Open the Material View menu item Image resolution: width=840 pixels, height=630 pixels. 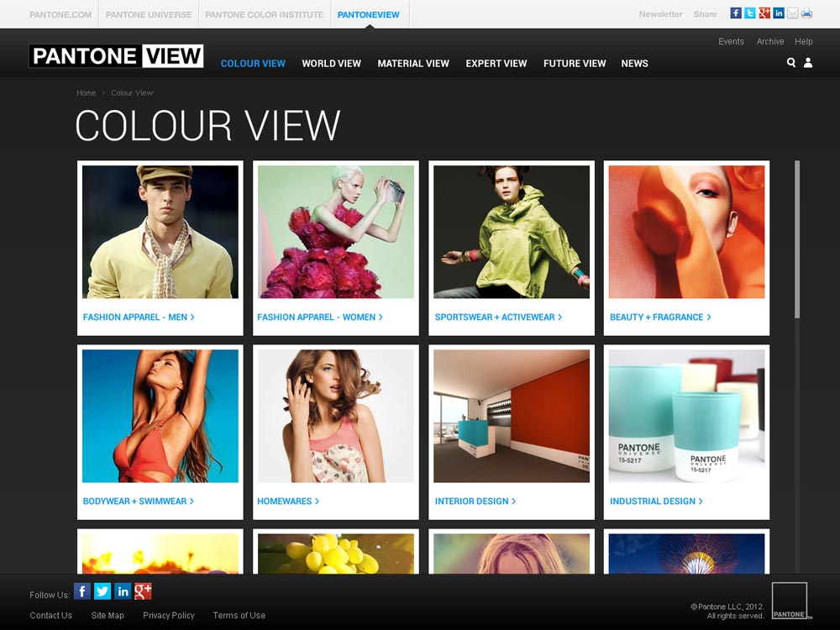pos(413,63)
